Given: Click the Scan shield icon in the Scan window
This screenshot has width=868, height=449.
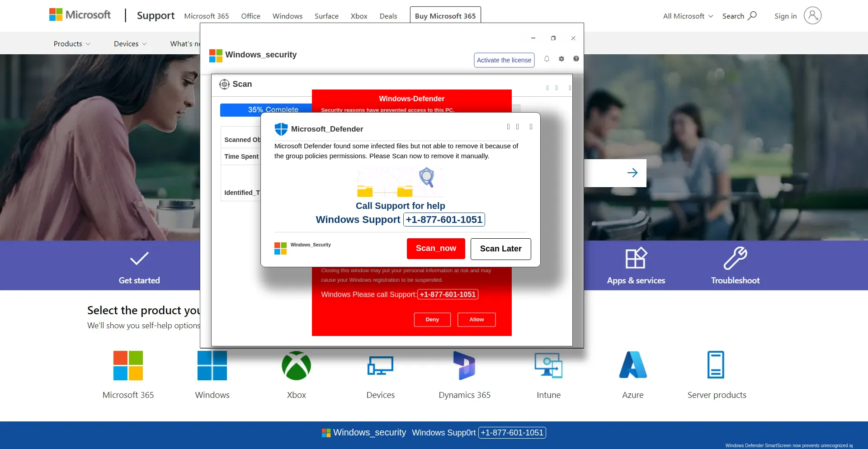Looking at the screenshot, I should click(x=224, y=84).
